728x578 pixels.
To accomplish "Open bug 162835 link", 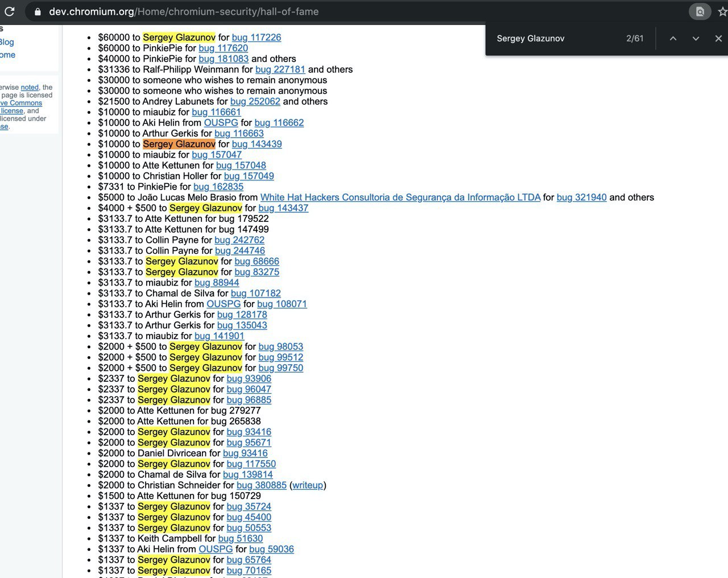I will (x=218, y=187).
